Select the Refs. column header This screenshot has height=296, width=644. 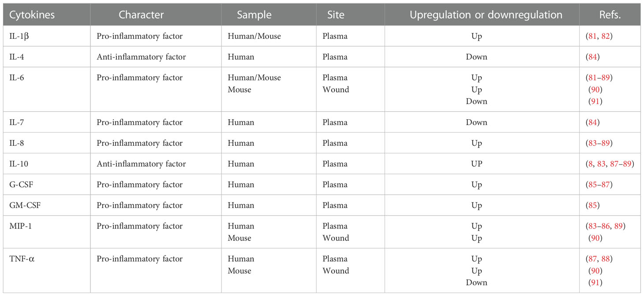tap(610, 15)
